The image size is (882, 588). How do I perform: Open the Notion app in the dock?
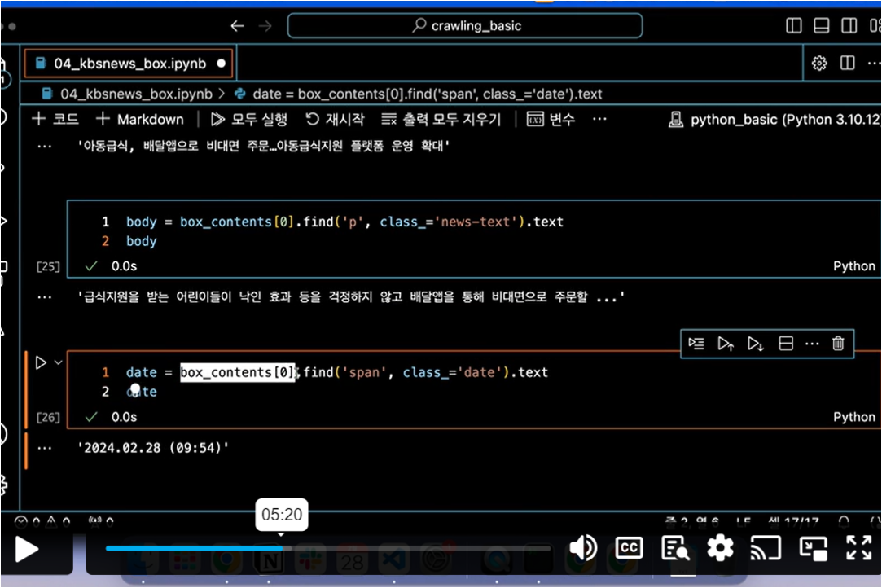269,560
